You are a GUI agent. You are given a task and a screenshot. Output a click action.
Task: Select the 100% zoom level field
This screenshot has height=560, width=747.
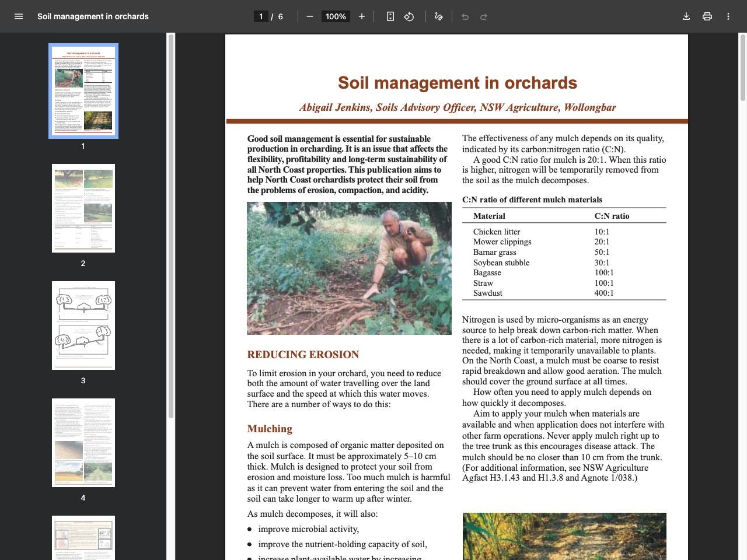[x=336, y=16]
